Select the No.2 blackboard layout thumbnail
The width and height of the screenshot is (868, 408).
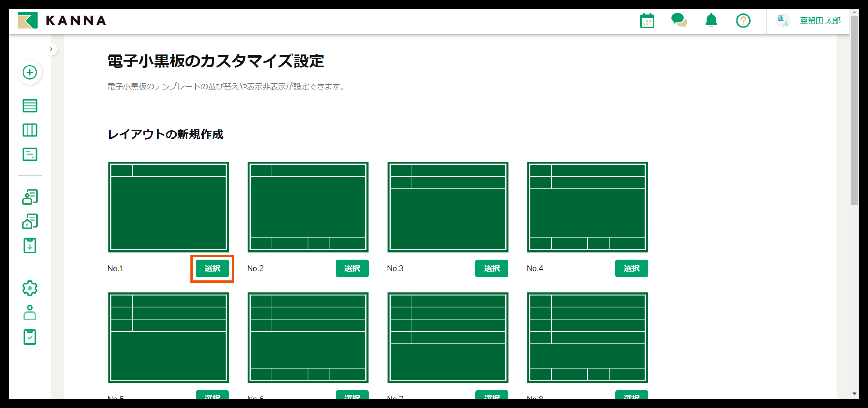(x=308, y=207)
